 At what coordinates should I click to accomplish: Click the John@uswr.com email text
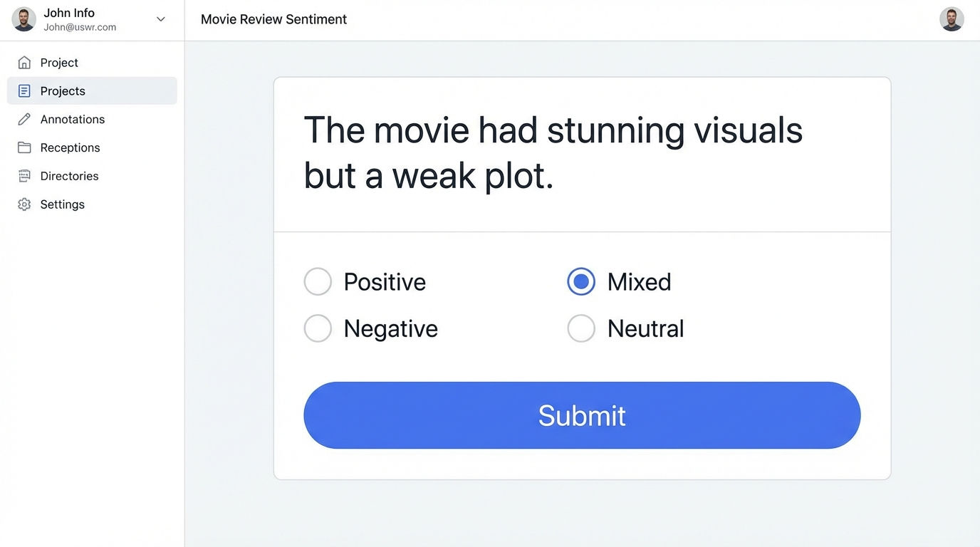[x=80, y=27]
